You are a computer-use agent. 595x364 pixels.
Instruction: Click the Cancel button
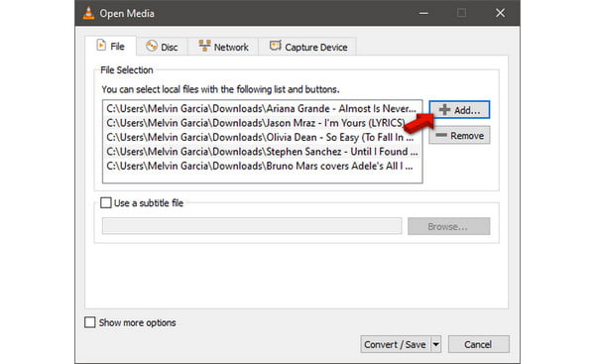(x=479, y=344)
